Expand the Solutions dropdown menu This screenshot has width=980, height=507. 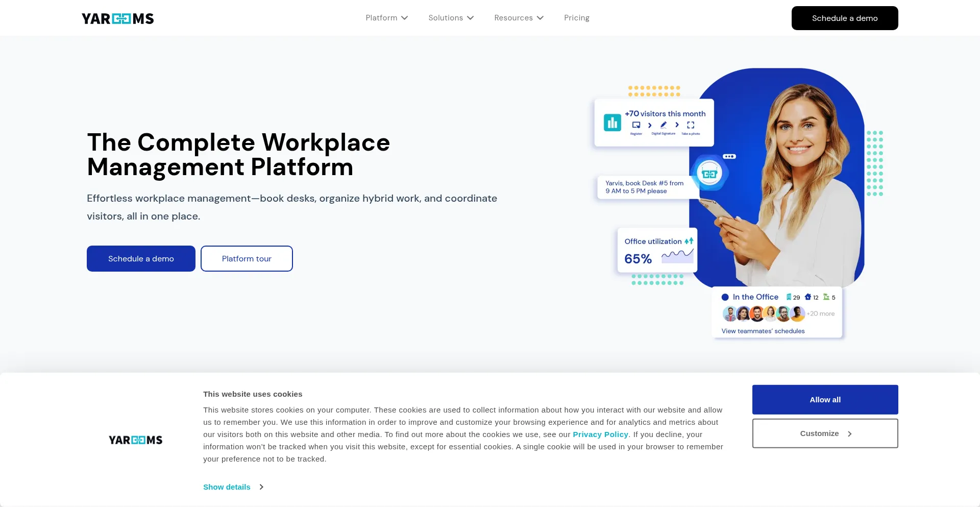451,18
